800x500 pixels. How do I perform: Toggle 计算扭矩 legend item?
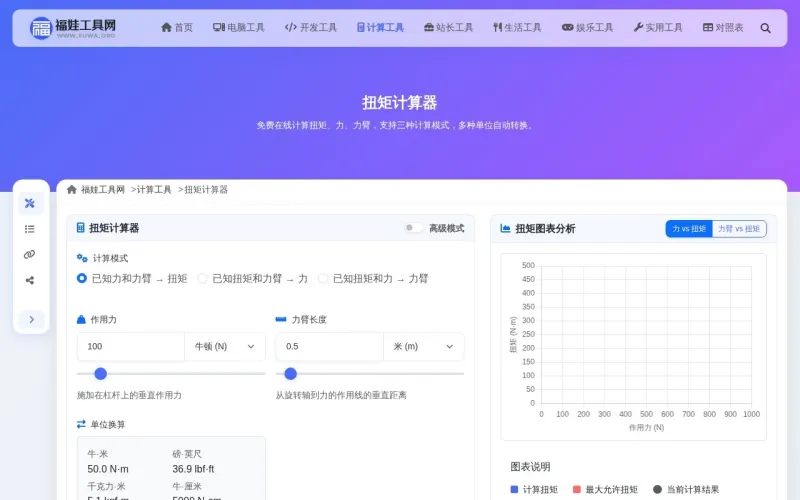[534, 489]
